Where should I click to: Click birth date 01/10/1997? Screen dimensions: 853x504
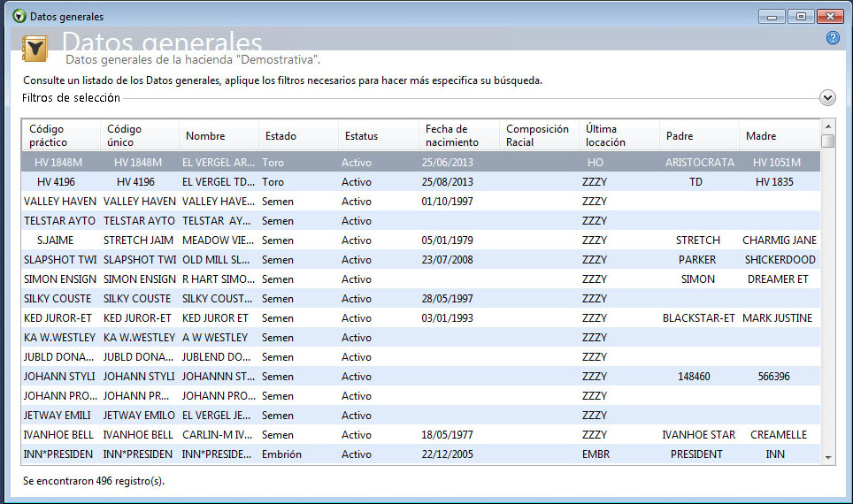coord(447,202)
